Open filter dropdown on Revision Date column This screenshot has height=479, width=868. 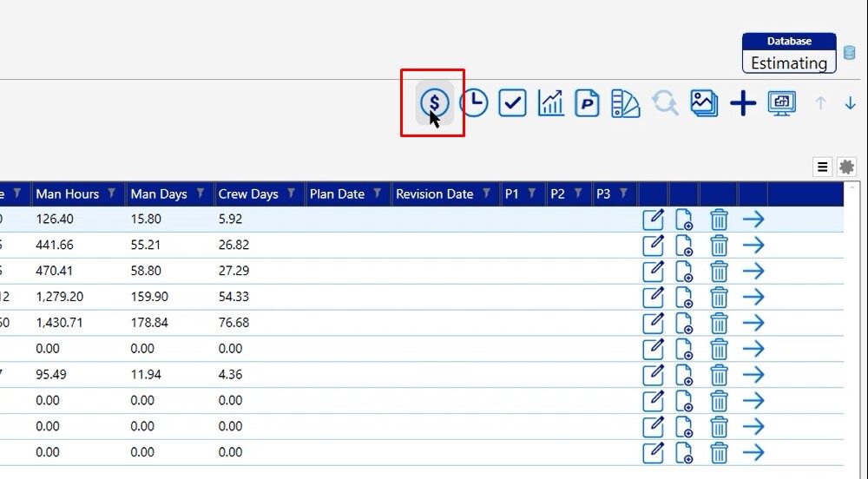[x=487, y=194]
